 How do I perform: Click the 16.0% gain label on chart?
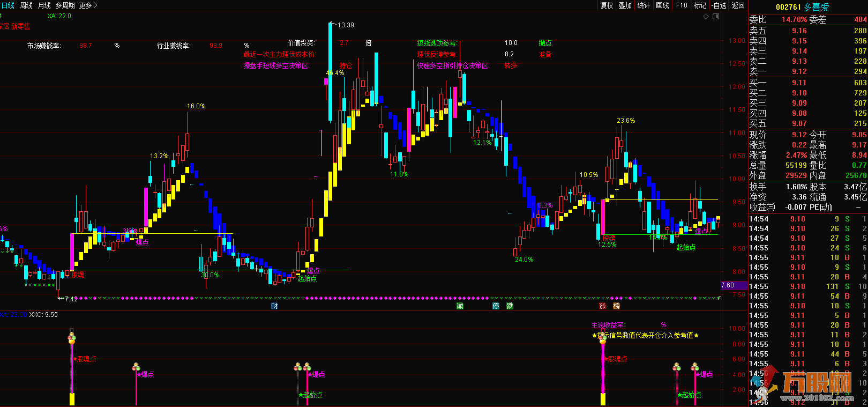point(196,106)
